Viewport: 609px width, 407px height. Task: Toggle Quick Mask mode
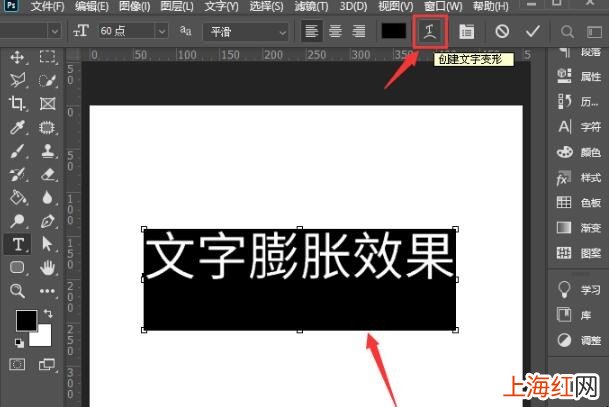pos(17,364)
